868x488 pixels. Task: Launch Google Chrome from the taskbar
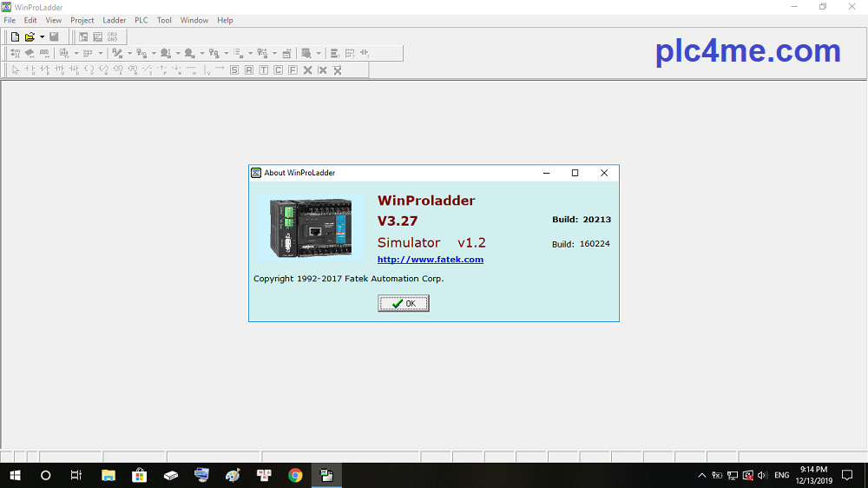(295, 475)
